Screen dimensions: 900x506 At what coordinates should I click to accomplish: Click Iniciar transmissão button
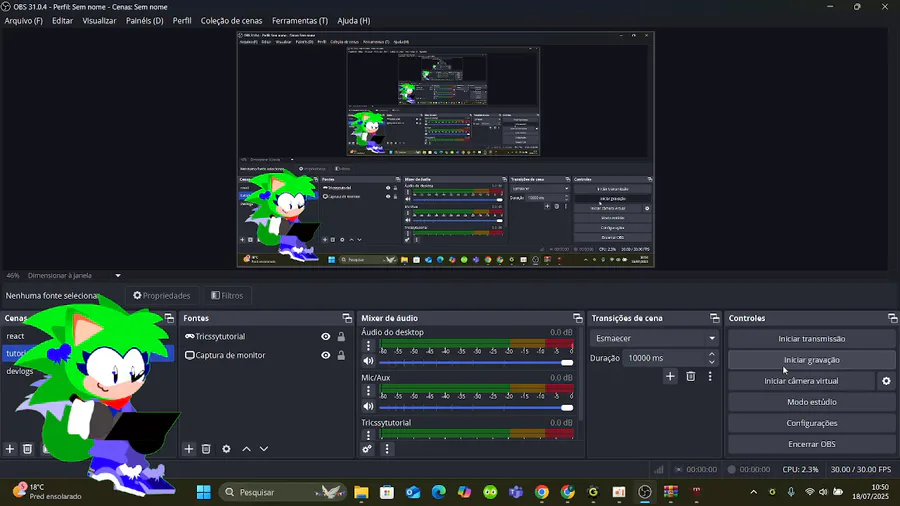pos(812,339)
